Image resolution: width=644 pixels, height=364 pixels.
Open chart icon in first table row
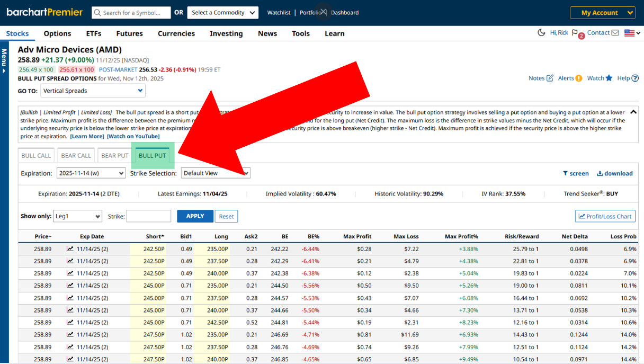70,249
